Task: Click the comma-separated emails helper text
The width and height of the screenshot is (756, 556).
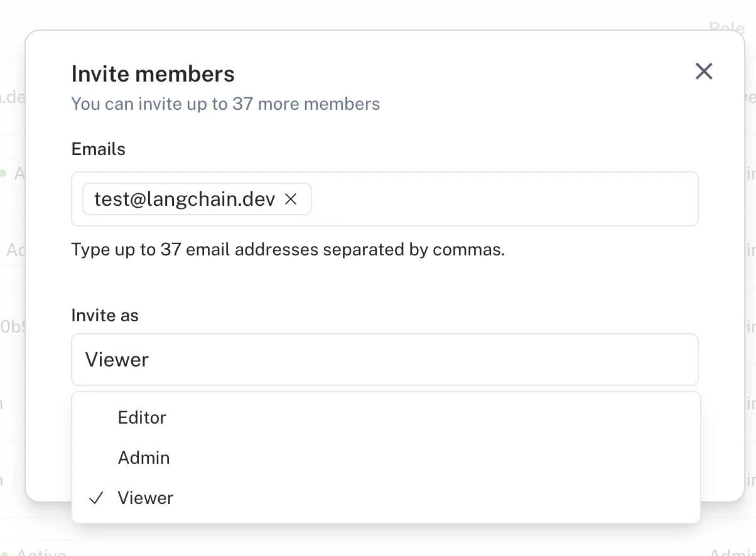Action: [288, 250]
